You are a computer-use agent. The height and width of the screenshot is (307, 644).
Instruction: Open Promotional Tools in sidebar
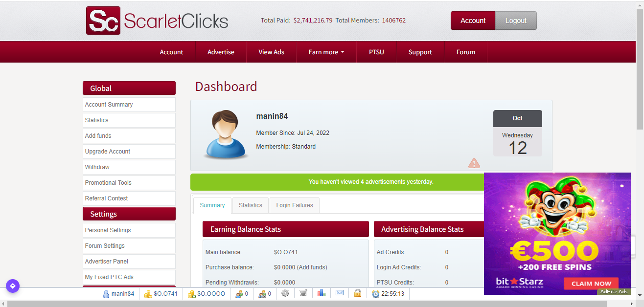click(129, 183)
